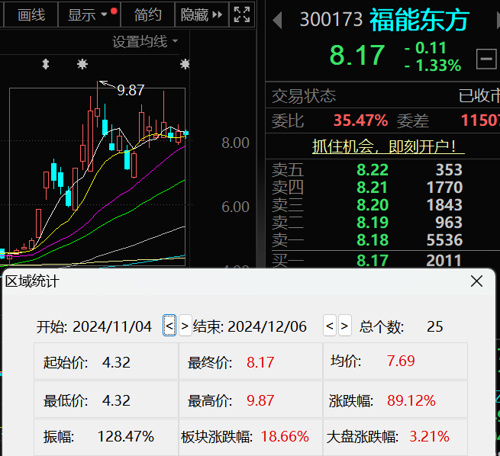Expand the 设置均线 dropdown
The width and height of the screenshot is (500, 456).
pos(145,42)
